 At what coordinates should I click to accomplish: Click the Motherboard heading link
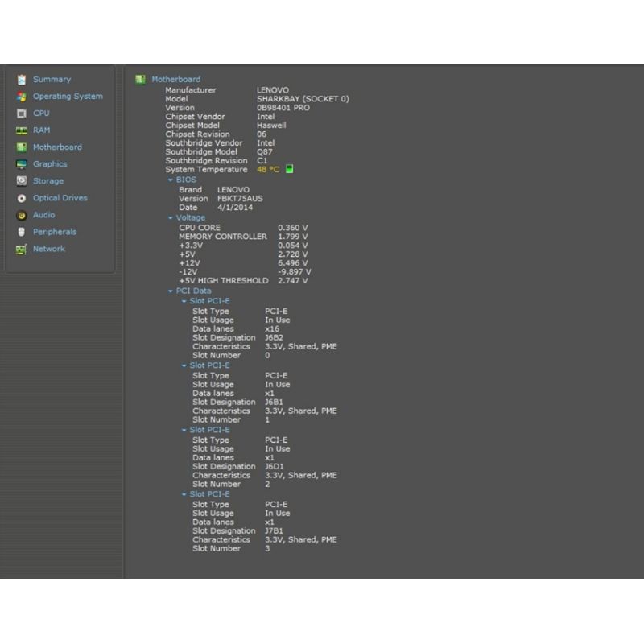pos(176,79)
